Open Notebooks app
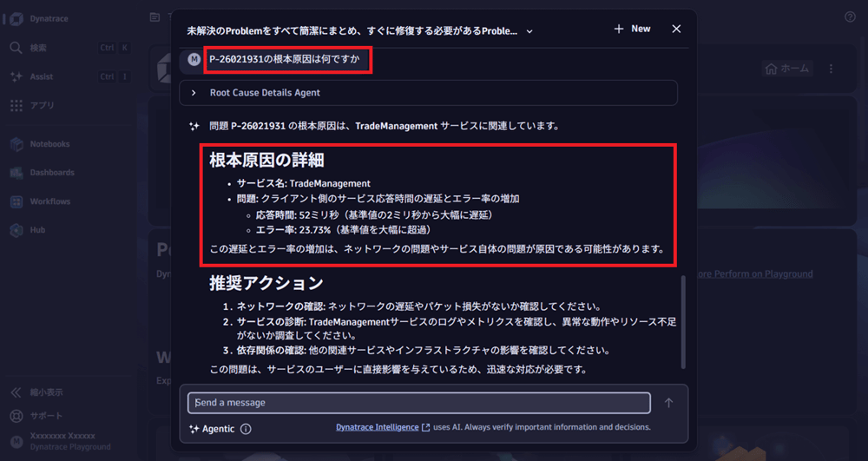The image size is (868, 461). point(49,144)
